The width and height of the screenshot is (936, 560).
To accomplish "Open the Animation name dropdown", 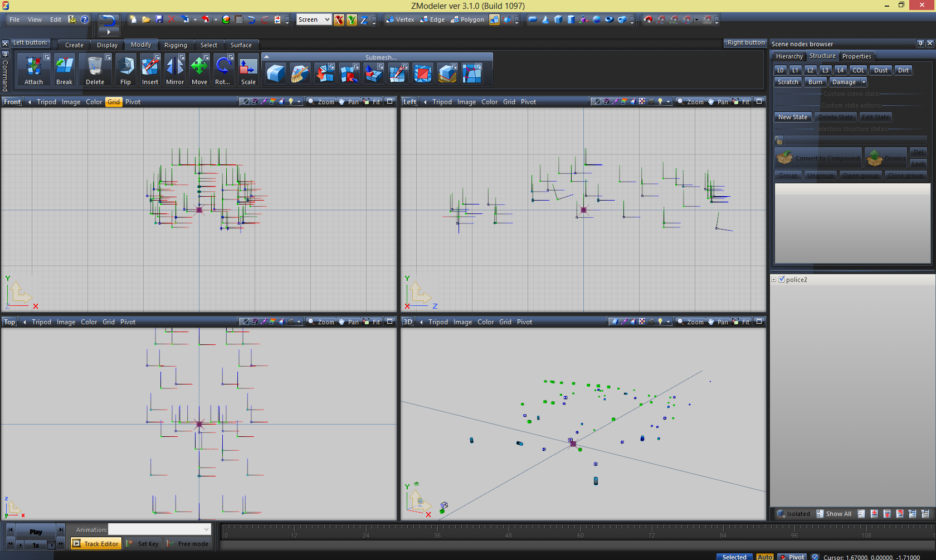I will [206, 529].
